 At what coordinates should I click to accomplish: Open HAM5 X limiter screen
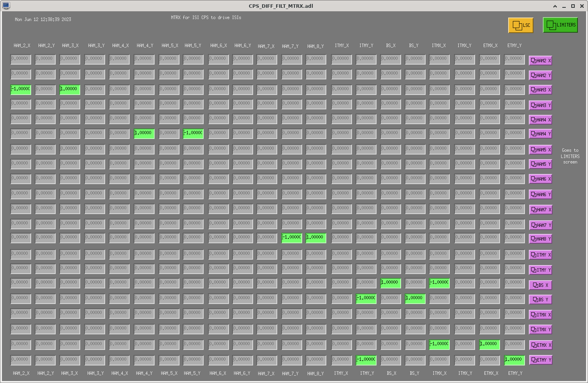pos(540,150)
